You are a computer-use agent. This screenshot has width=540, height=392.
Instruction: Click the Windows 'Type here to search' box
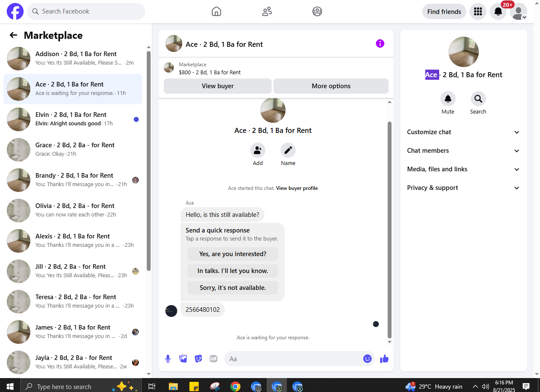[80, 386]
